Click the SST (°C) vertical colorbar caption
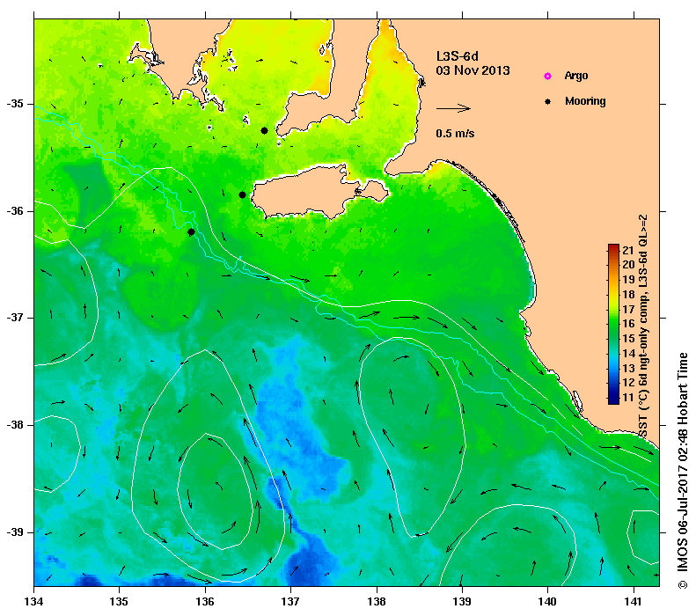 (x=643, y=326)
